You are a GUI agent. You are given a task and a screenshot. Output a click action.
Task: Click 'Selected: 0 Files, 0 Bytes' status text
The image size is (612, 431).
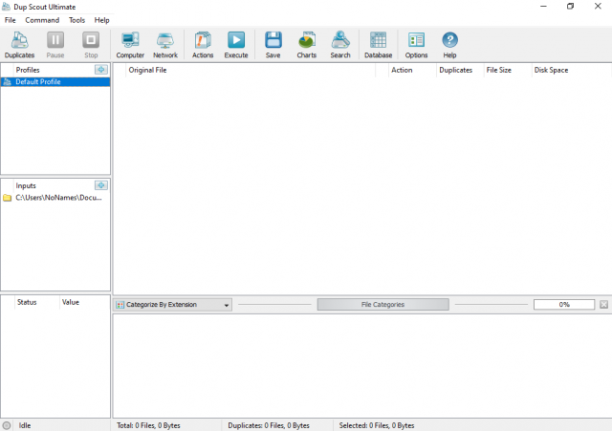point(377,425)
